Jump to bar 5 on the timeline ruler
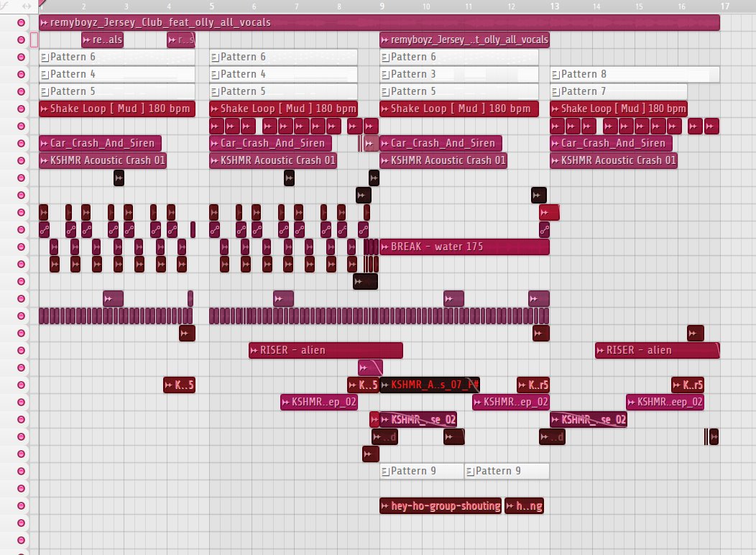 pyautogui.click(x=212, y=6)
